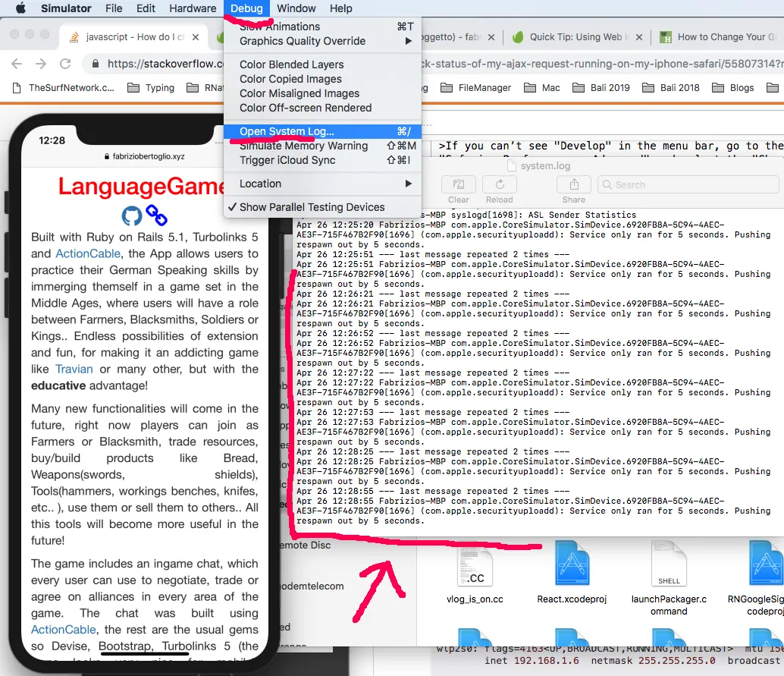Click the LanguageGame heading
Image resolution: width=784 pixels, height=676 pixels.
141,186
